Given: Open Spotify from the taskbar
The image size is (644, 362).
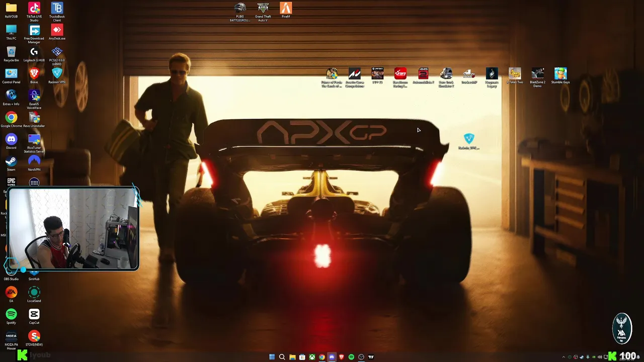Looking at the screenshot, I should pos(351,357).
